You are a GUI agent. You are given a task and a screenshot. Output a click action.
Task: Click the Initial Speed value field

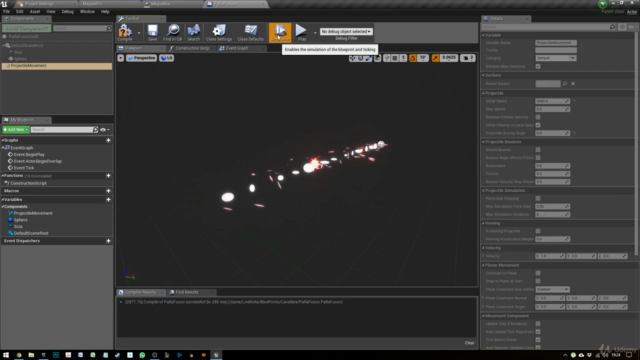coord(552,101)
